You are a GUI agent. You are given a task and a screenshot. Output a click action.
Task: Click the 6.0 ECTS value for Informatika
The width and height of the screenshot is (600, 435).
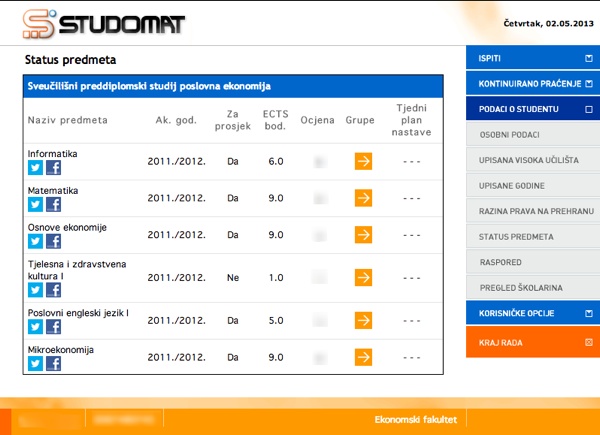pyautogui.click(x=276, y=161)
